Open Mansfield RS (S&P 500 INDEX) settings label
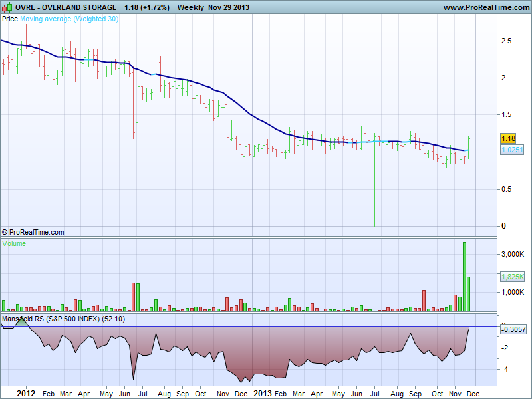Viewport: 532px width, 399px height. 63,319
